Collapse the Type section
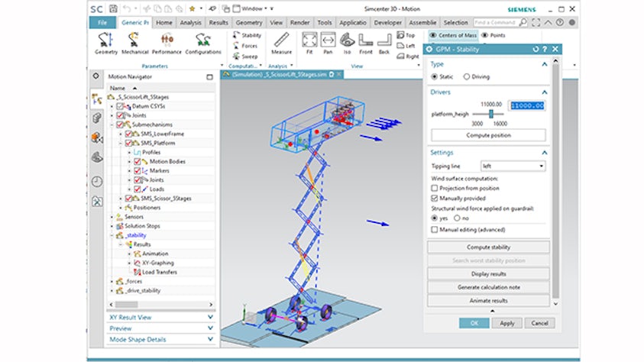The width and height of the screenshot is (644, 362). tap(544, 64)
